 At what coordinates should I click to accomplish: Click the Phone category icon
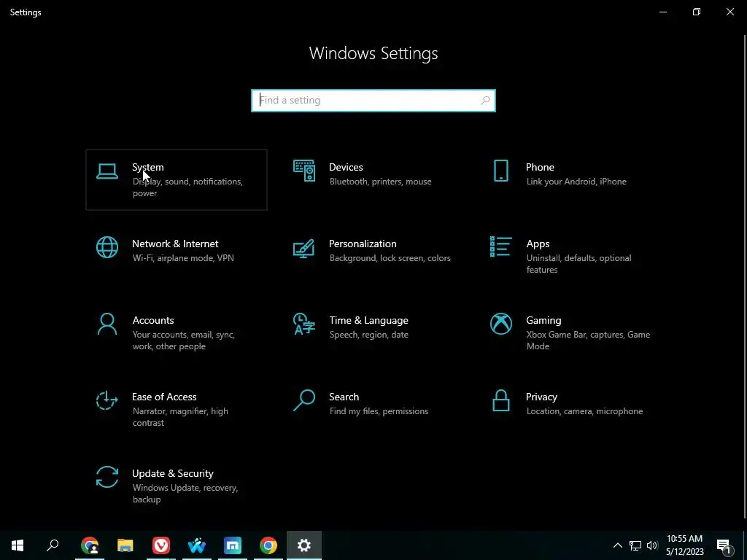click(x=500, y=171)
